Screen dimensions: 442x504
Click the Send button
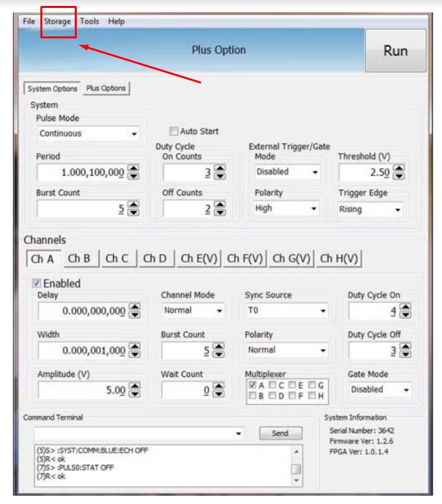(281, 433)
